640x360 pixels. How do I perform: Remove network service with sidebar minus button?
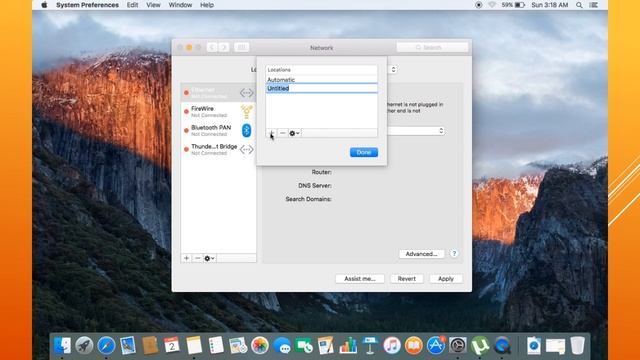click(198, 258)
